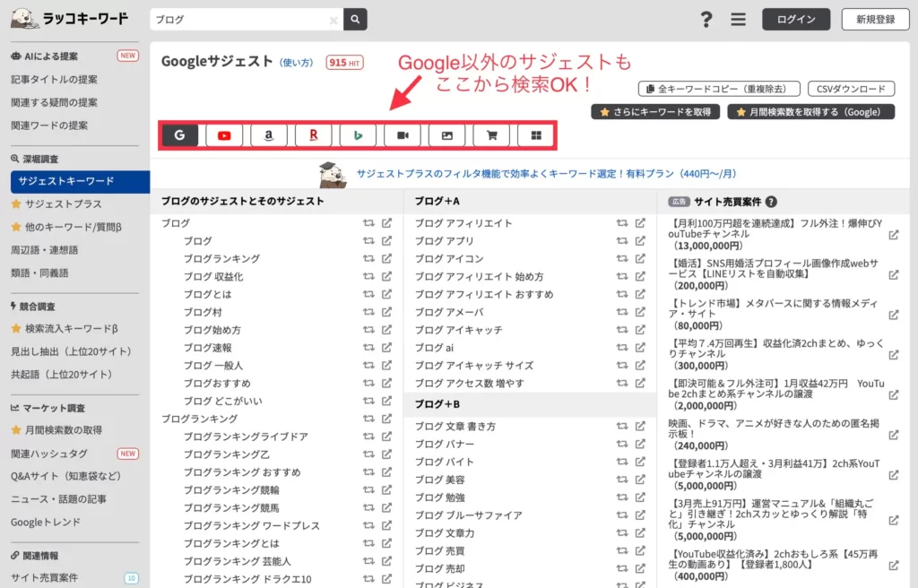The image size is (918, 588).
Task: Re-search icon for ブログ 美容
Action: tap(622, 479)
